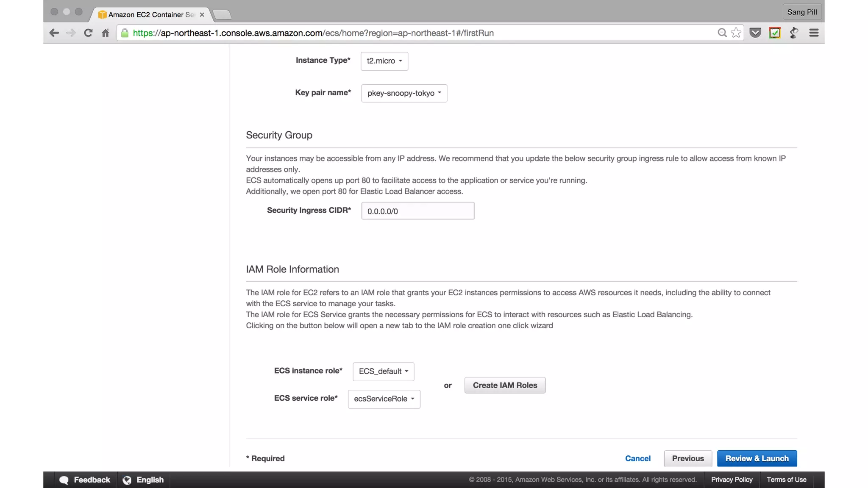Select the Amazon EC2 Container Service tab
The width and height of the screenshot is (868, 488).
(x=150, y=14)
